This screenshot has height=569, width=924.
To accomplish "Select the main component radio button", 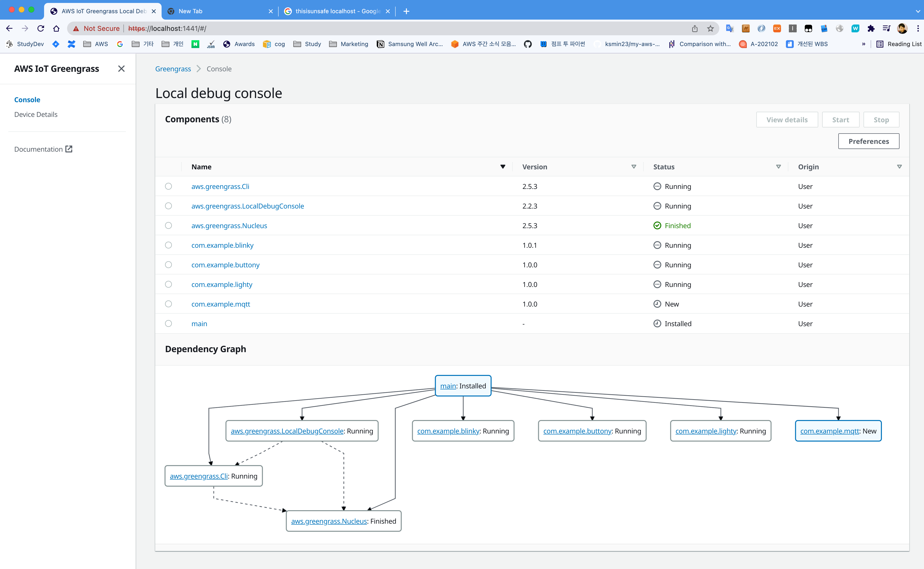I will pyautogui.click(x=168, y=323).
